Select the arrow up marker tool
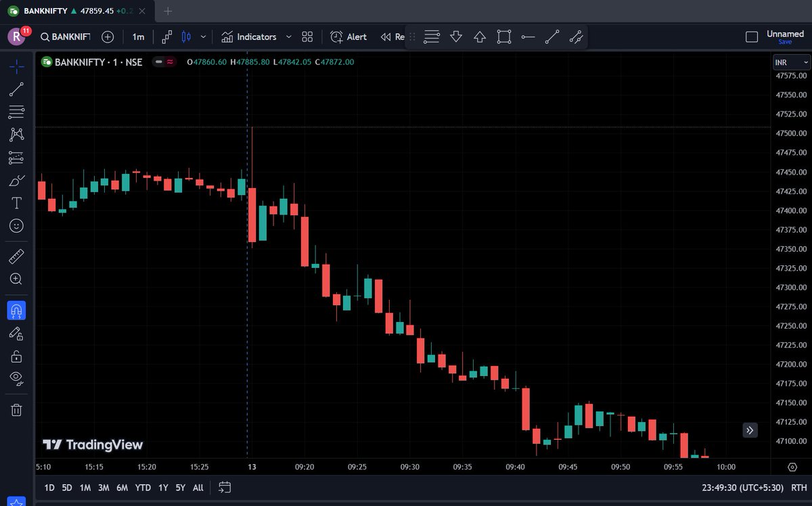This screenshot has height=506, width=812. pyautogui.click(x=480, y=37)
